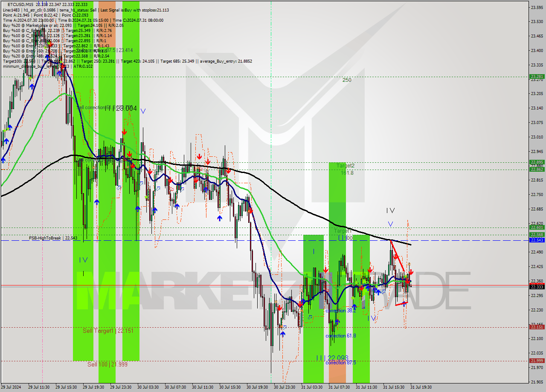Viewport: 546px width, 392px height.
Task: Click the blue 22.543 price tag
Action: tap(537, 240)
